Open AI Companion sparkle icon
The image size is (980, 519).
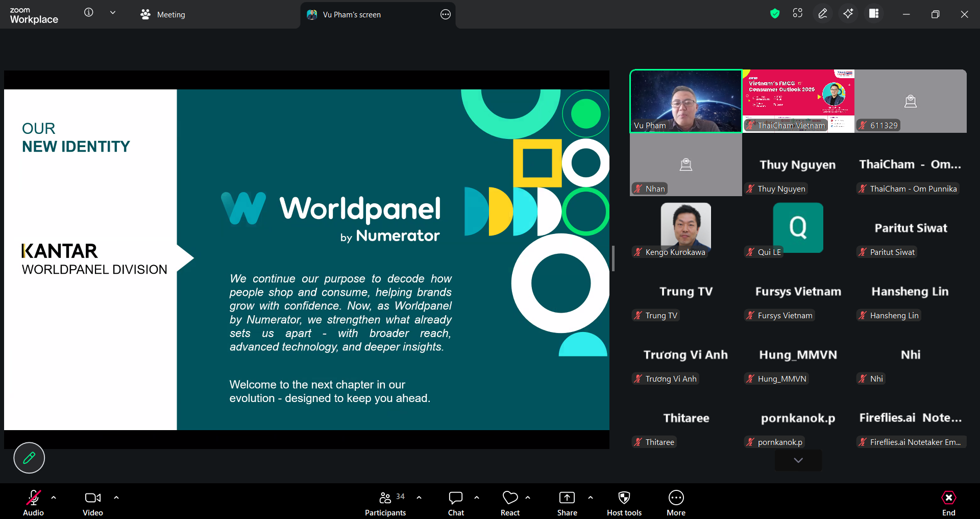[848, 14]
